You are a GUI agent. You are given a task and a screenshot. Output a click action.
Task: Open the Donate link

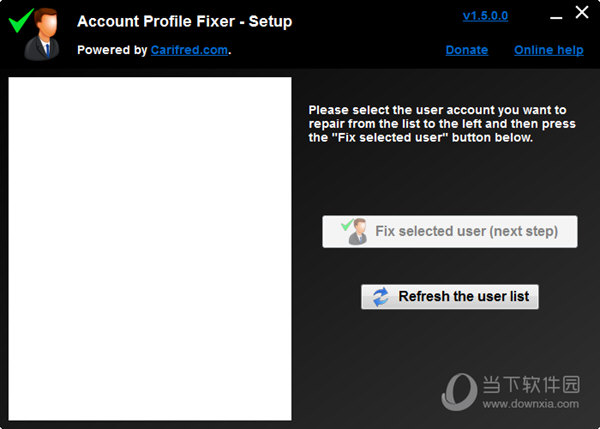467,50
